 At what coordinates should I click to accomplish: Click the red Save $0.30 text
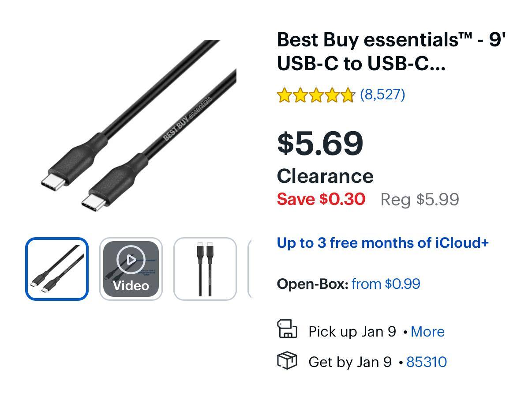point(321,199)
